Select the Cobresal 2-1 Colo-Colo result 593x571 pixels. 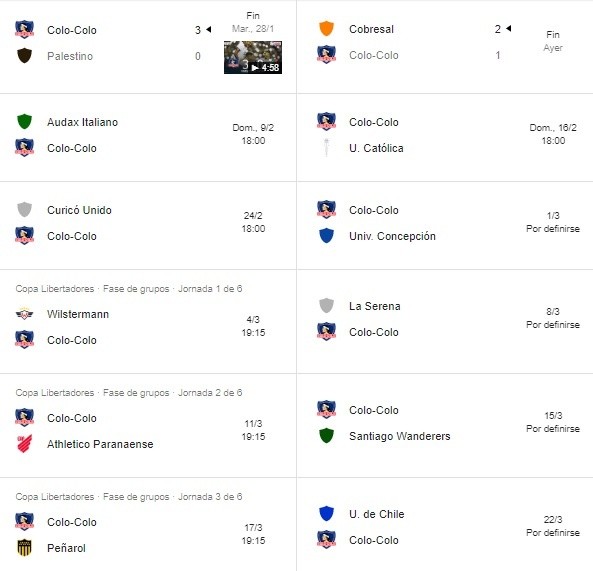point(445,47)
